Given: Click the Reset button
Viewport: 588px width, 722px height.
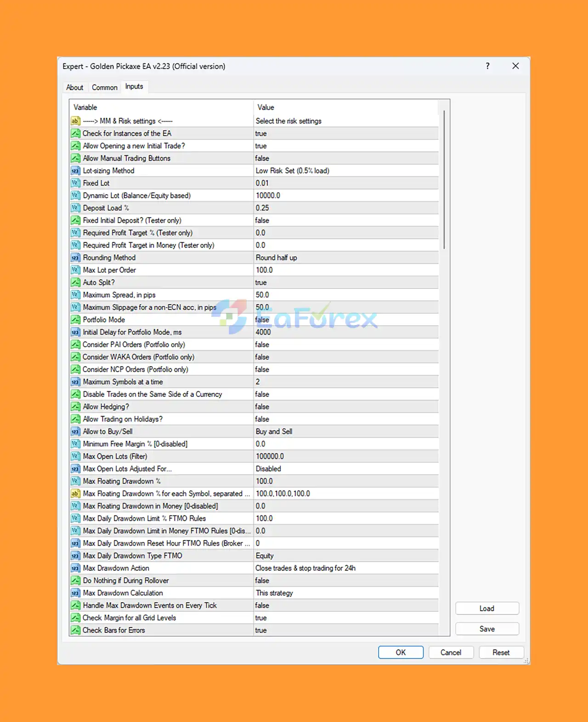Looking at the screenshot, I should point(501,652).
